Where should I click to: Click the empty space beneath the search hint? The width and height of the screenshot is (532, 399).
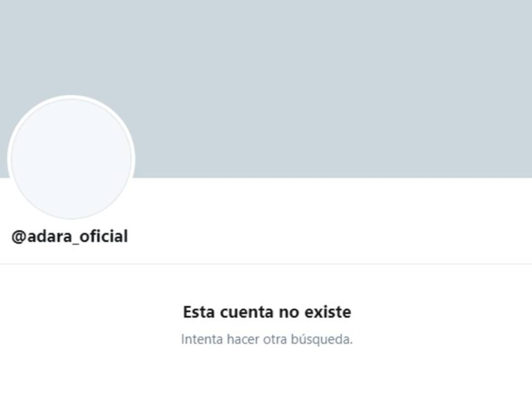click(x=267, y=373)
